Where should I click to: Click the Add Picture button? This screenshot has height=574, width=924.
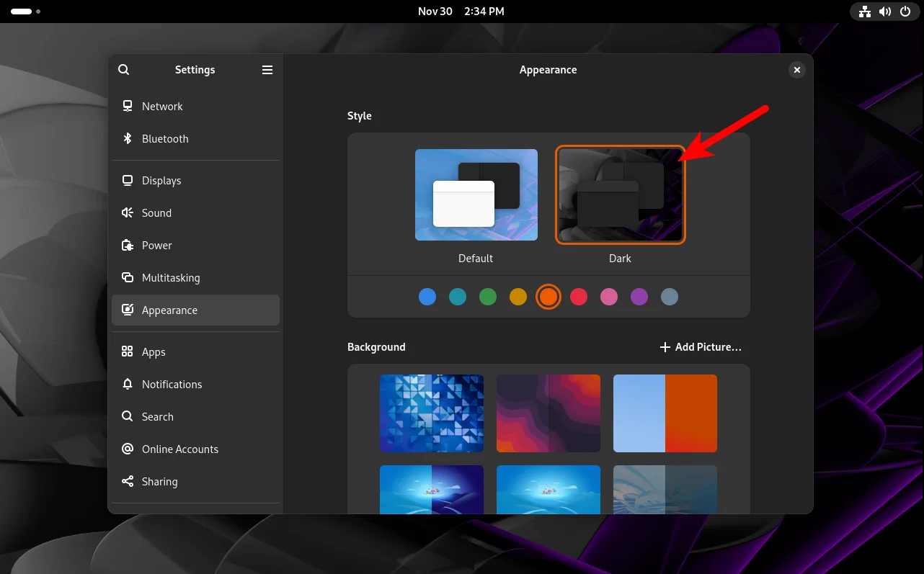(x=701, y=347)
